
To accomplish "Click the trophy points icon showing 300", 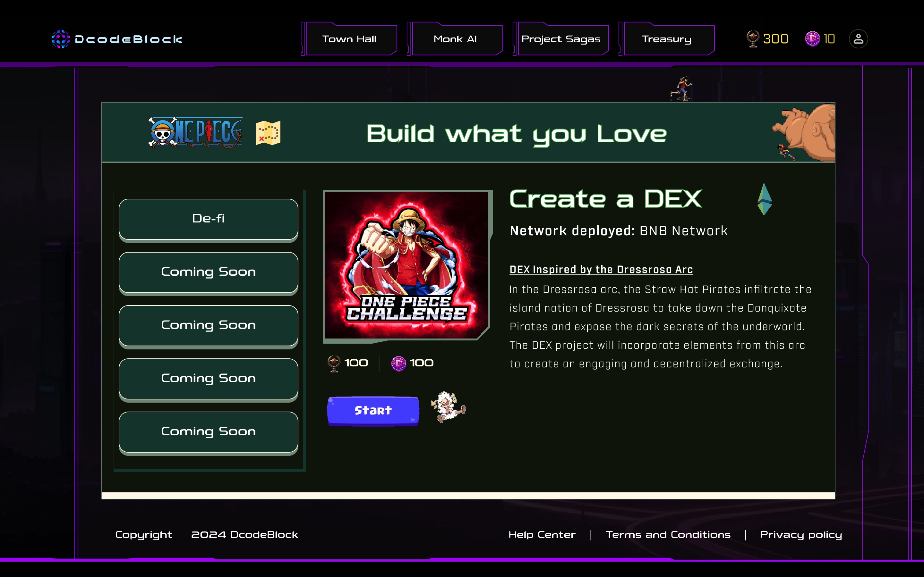I will coord(753,39).
